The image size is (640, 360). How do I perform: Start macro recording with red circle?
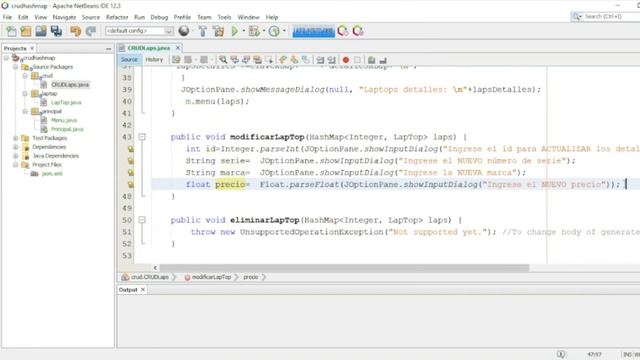coord(346,60)
